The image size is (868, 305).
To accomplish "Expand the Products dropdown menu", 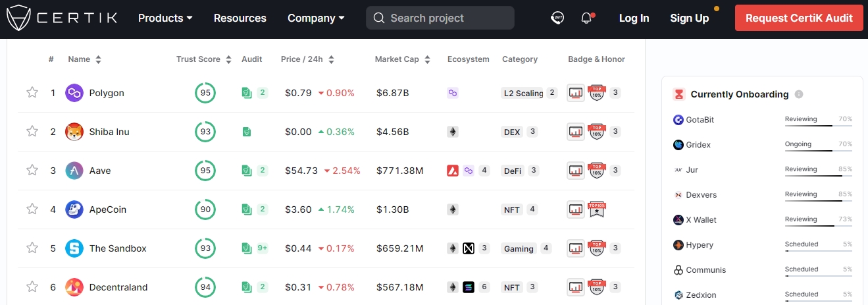I will click(x=165, y=18).
